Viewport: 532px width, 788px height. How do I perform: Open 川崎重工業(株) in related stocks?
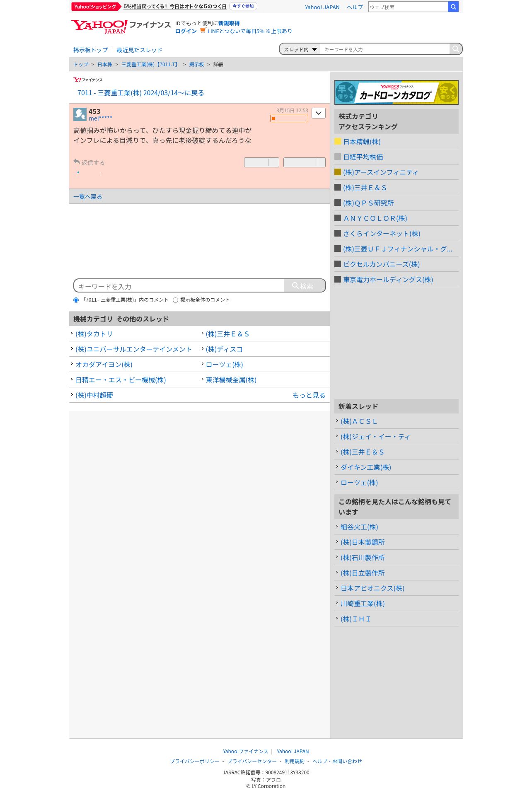[363, 604]
